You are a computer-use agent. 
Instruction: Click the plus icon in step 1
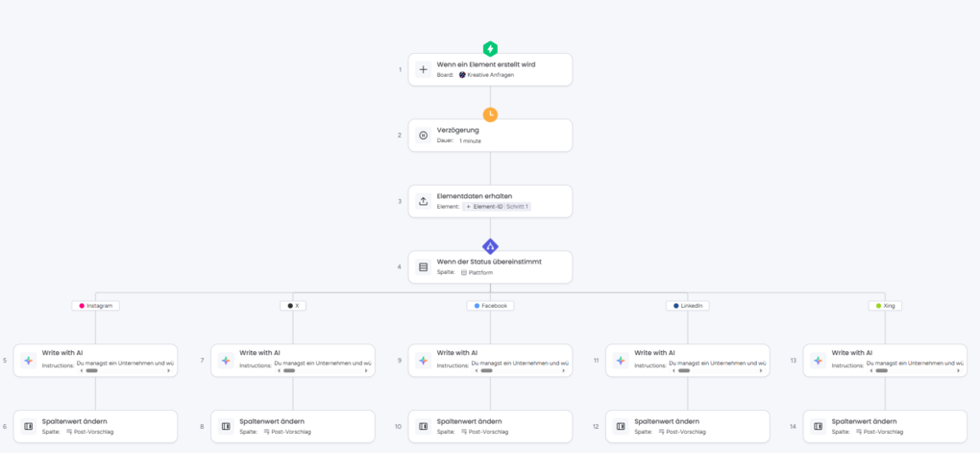(423, 69)
